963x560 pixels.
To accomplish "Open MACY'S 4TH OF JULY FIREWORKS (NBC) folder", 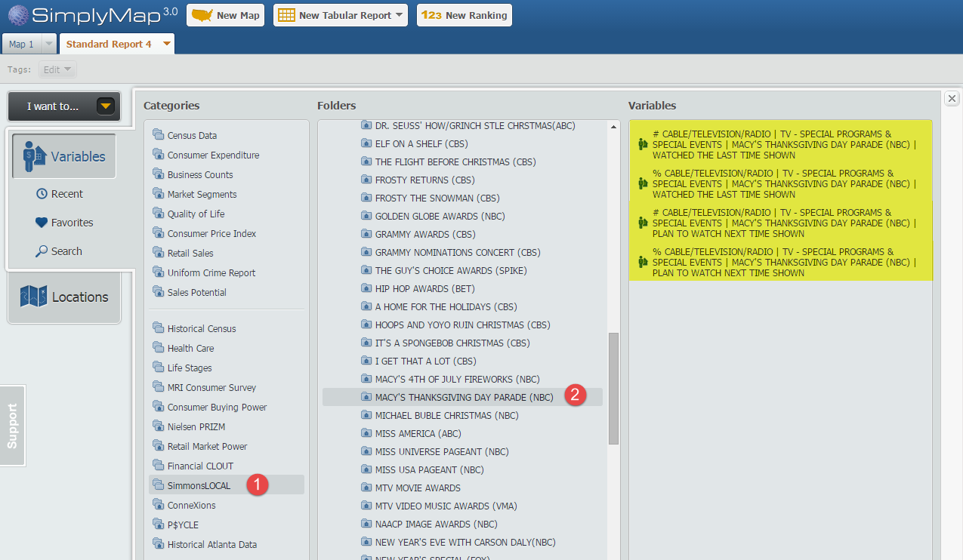I will click(457, 379).
